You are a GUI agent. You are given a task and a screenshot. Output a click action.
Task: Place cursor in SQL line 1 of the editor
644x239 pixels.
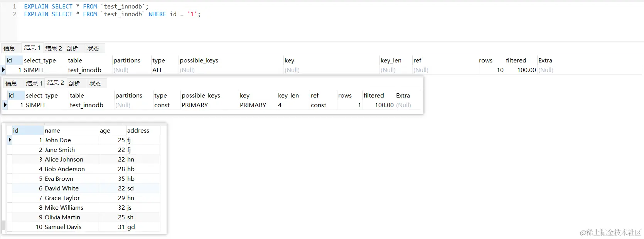click(86, 7)
